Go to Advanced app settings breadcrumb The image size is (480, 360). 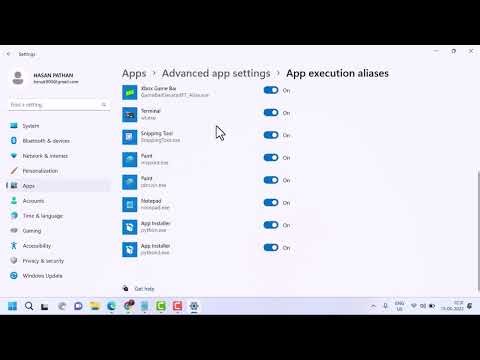(216, 73)
